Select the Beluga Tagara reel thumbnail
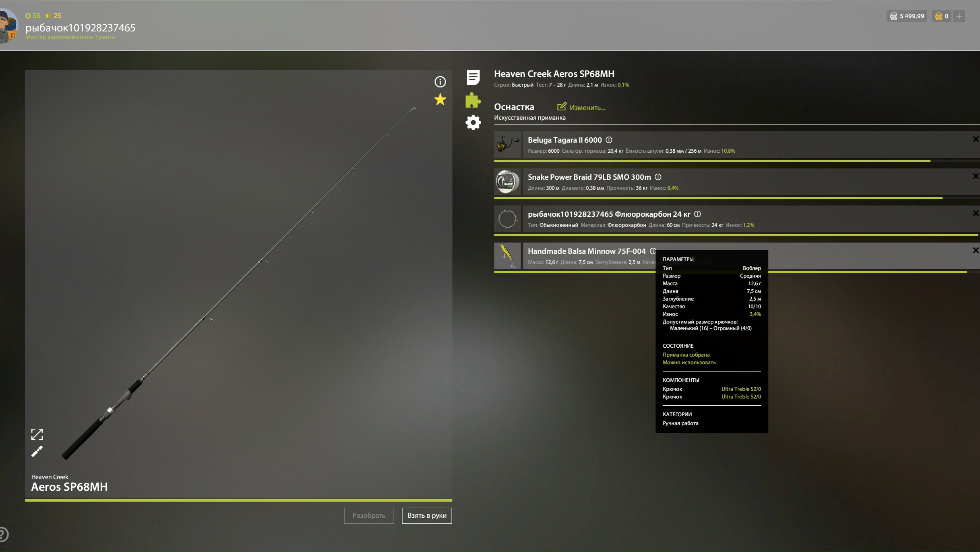The image size is (980, 552). (x=507, y=145)
